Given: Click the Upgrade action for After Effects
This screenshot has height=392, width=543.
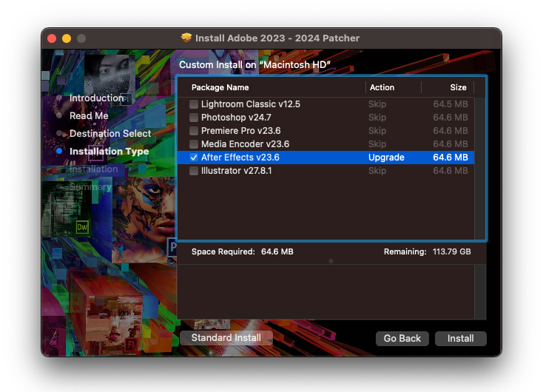Looking at the screenshot, I should [x=386, y=158].
